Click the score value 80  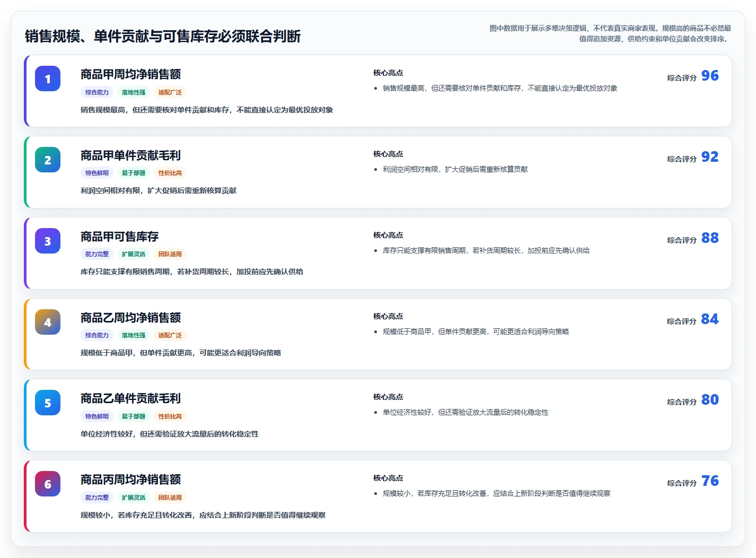[710, 400]
